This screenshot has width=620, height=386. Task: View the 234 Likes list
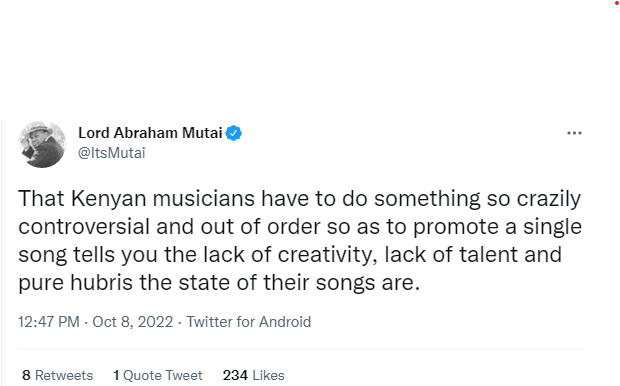254,375
